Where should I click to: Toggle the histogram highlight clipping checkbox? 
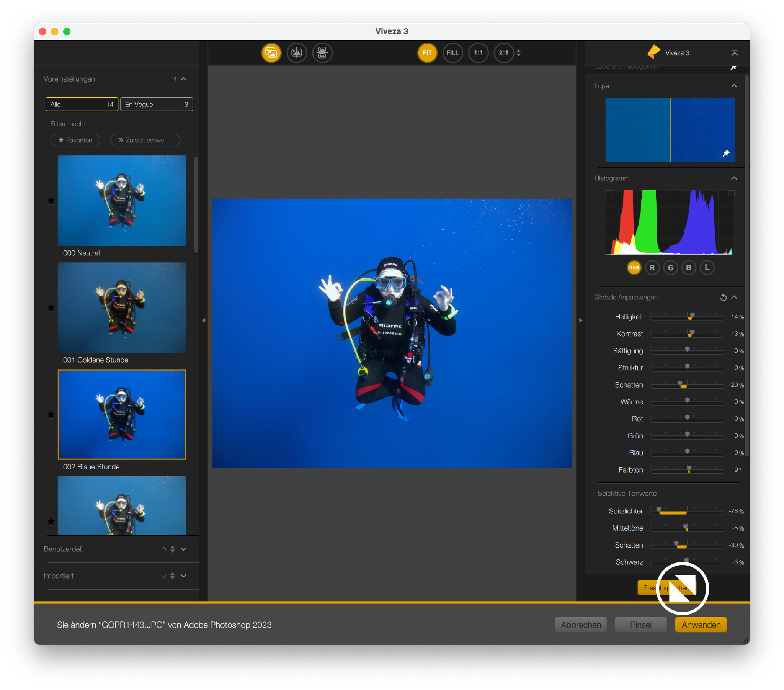click(732, 193)
